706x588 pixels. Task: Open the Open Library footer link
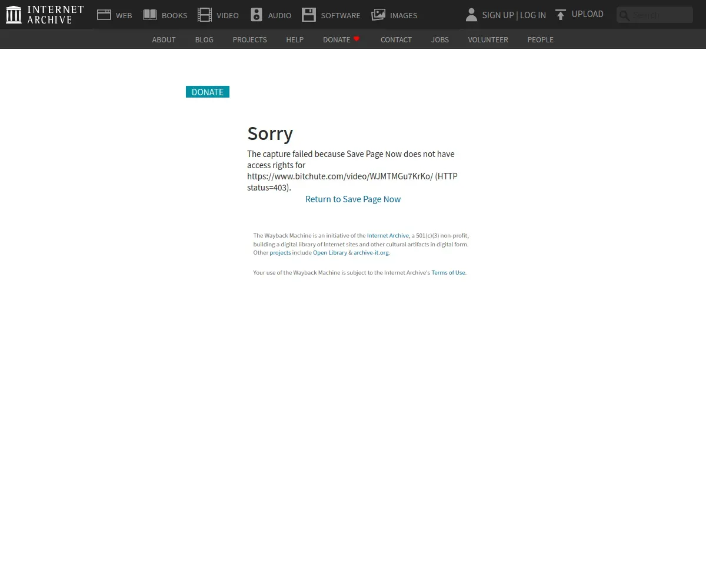click(x=330, y=252)
